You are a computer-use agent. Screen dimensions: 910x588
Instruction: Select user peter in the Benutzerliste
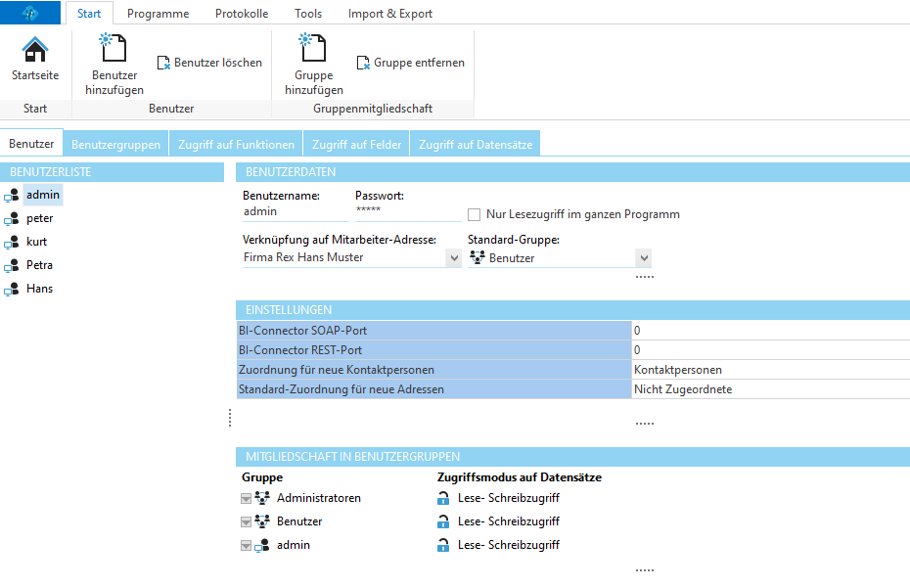(x=39, y=218)
